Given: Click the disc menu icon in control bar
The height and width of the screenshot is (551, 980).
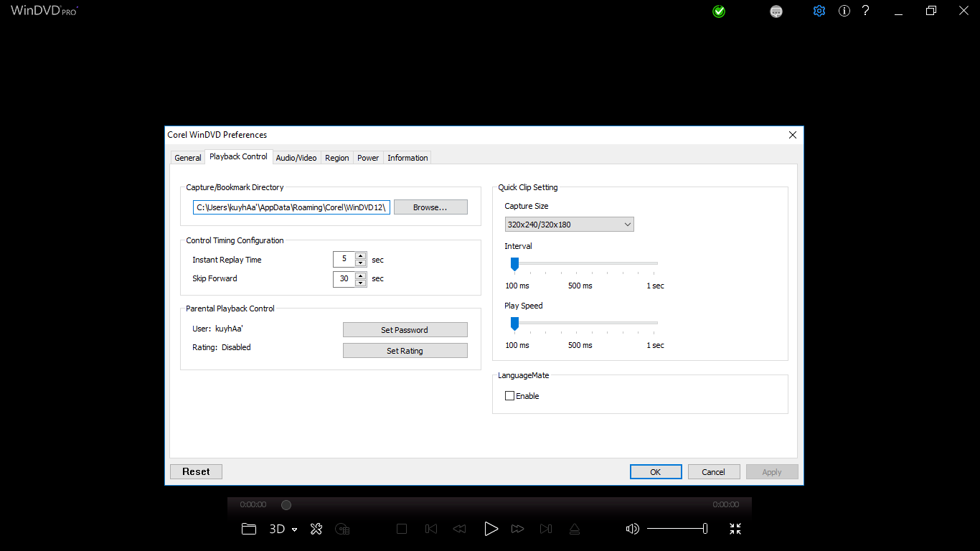Looking at the screenshot, I should pos(343,529).
